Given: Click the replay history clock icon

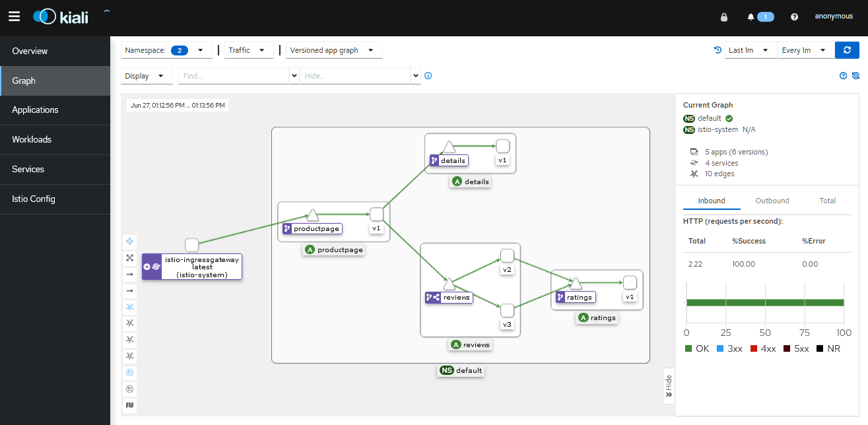Looking at the screenshot, I should pyautogui.click(x=718, y=50).
